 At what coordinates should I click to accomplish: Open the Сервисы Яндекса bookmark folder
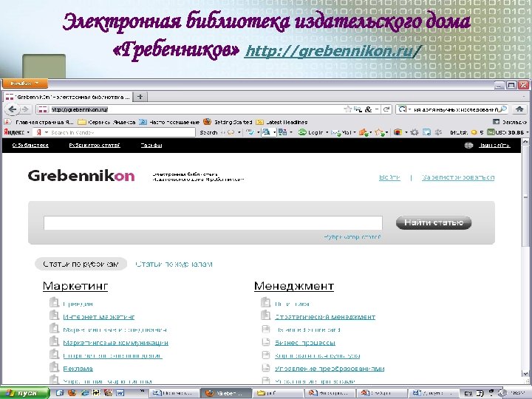tap(106, 122)
